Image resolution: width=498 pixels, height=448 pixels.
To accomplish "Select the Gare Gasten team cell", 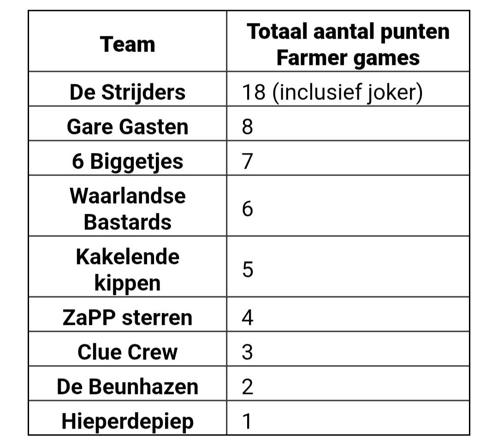I will (127, 124).
